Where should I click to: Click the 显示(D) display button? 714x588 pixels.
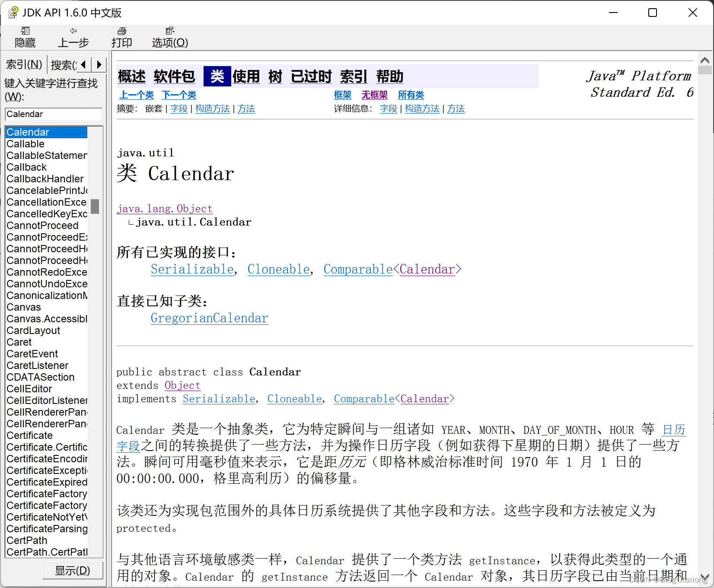73,570
